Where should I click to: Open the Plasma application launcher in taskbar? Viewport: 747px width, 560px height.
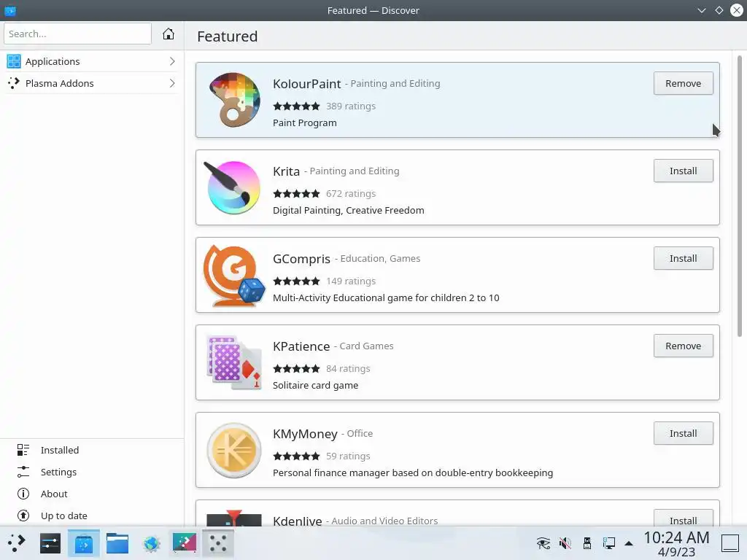pyautogui.click(x=16, y=542)
